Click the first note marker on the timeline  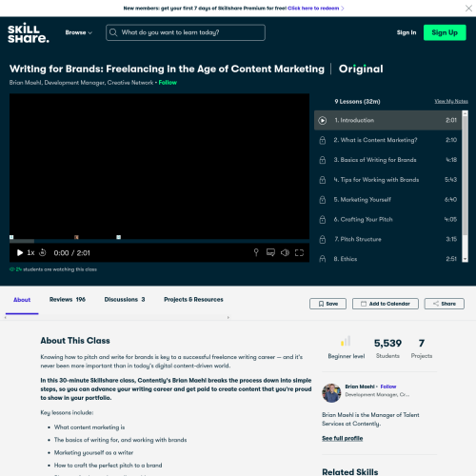click(x=11, y=237)
